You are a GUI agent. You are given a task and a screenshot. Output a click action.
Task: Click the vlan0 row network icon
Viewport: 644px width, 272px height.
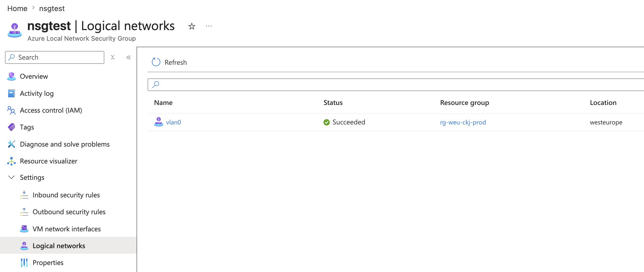[x=158, y=122]
